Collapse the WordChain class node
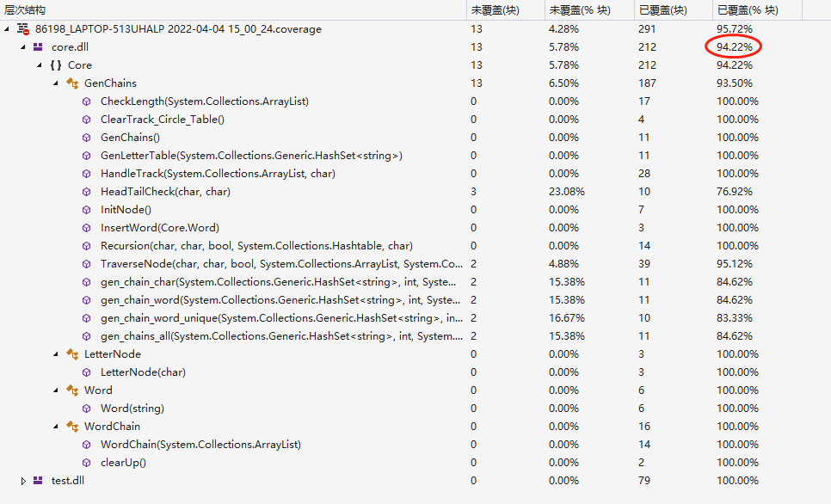The height and width of the screenshot is (504, 831). tap(56, 426)
